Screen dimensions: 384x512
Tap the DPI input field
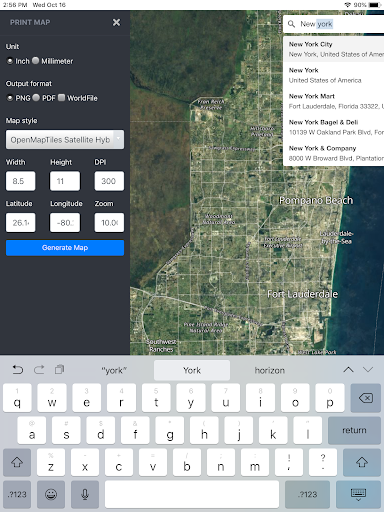109,181
